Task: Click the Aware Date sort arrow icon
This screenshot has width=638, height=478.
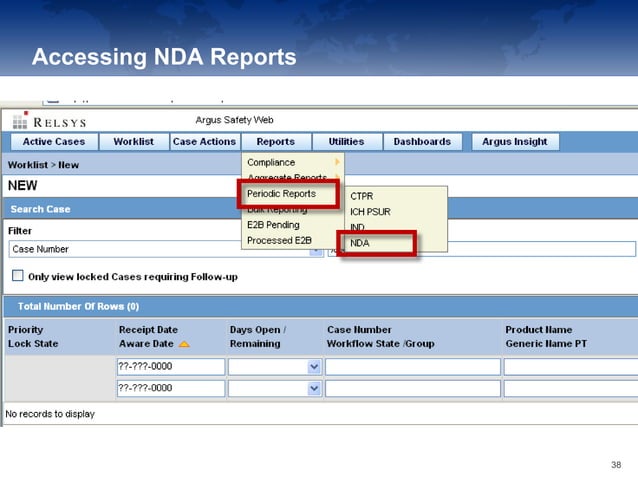Action: 185,344
